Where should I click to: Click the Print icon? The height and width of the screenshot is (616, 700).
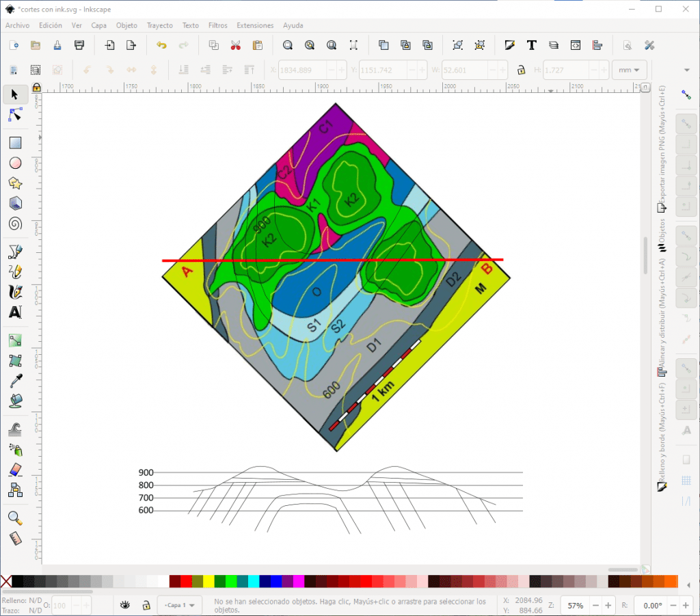[x=79, y=45]
